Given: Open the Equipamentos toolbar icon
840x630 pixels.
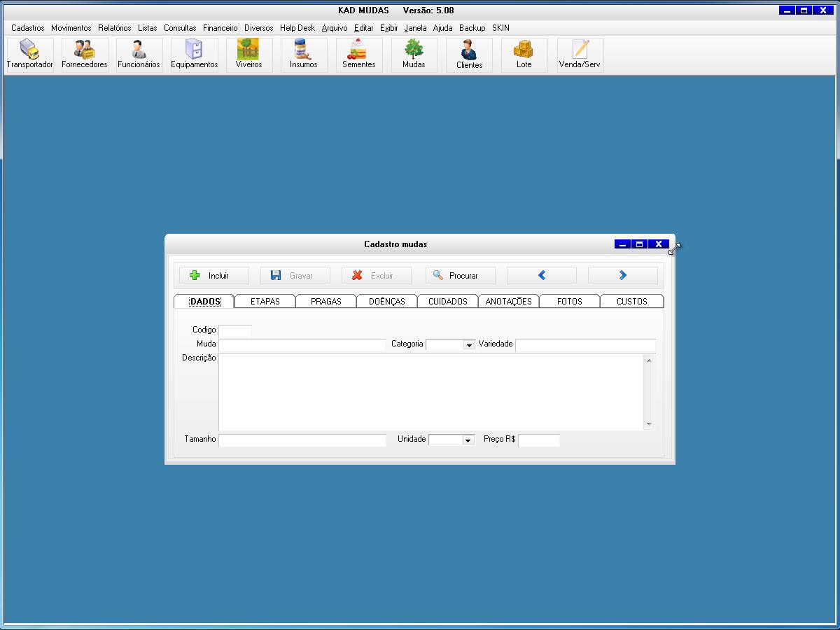Looking at the screenshot, I should pos(195,55).
